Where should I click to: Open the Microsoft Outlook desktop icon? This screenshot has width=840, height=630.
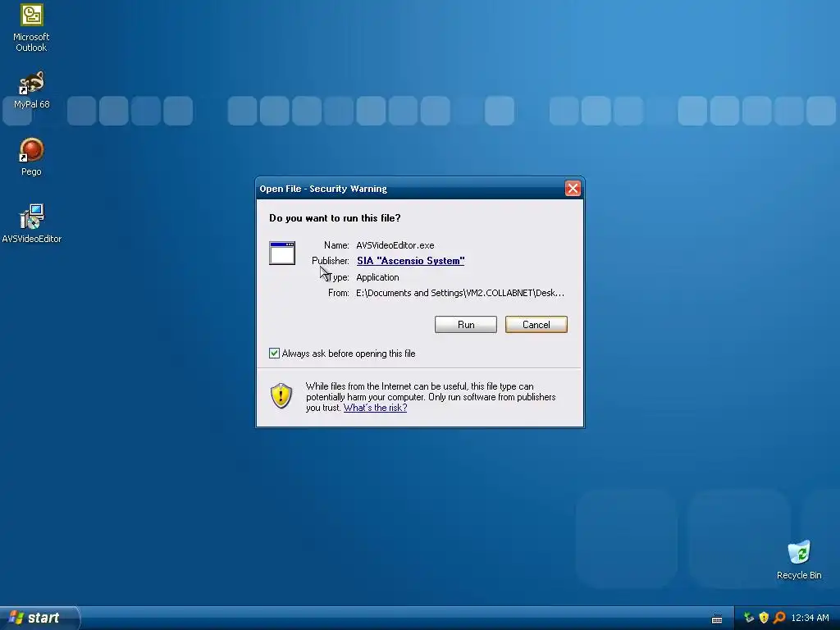(31, 28)
